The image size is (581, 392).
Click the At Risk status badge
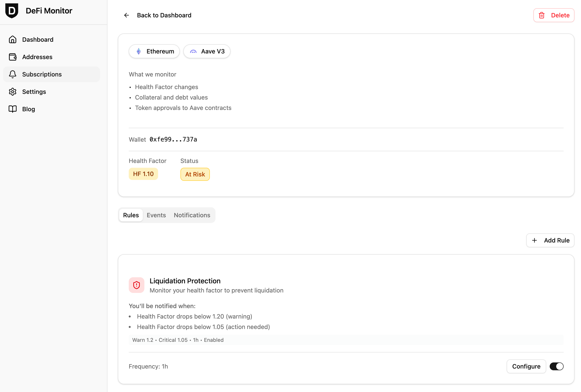click(195, 174)
